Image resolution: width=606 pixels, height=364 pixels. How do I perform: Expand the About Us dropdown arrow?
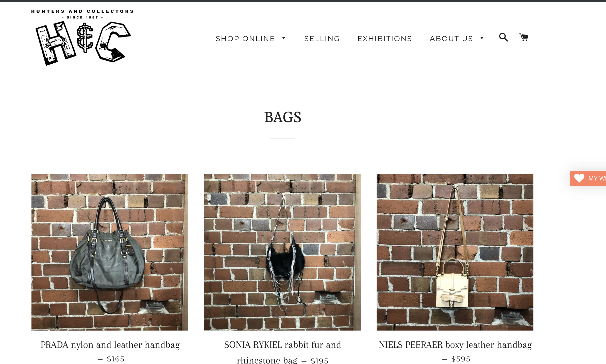pos(482,38)
